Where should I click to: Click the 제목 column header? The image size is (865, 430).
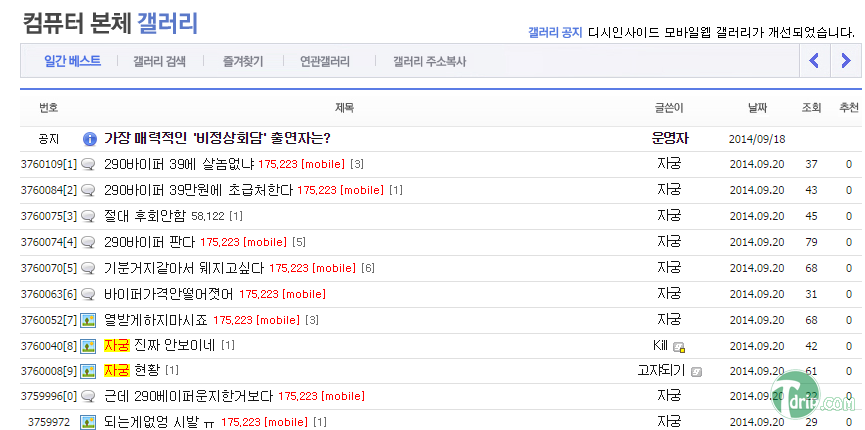(345, 108)
